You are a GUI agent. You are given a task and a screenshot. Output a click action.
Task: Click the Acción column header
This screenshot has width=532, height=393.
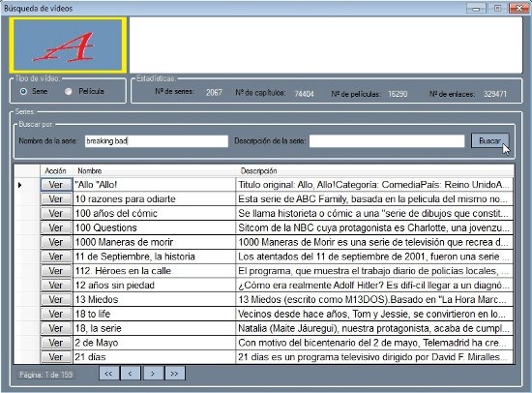(56, 171)
